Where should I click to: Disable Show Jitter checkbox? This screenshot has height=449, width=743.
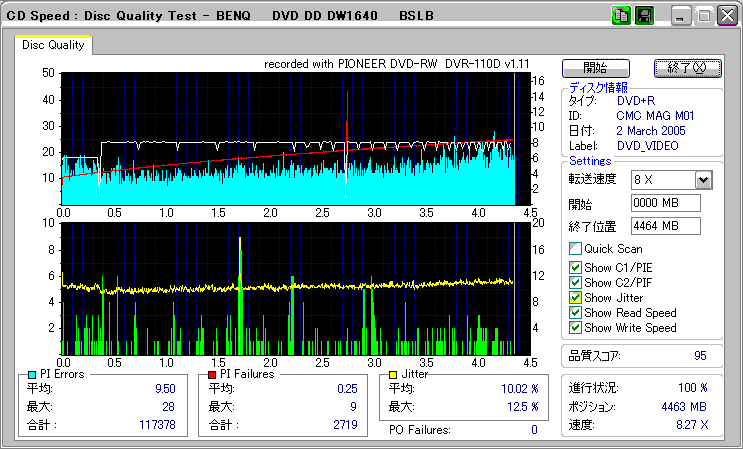(575, 297)
